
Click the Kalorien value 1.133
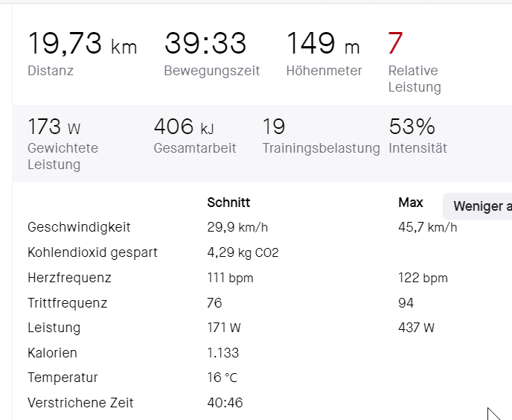[x=223, y=353]
